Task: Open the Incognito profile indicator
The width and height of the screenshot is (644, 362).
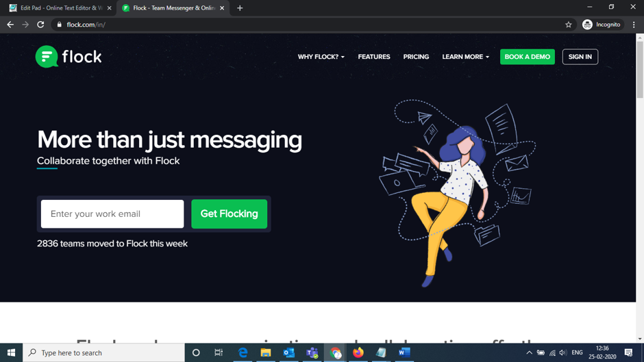Action: pos(602,25)
